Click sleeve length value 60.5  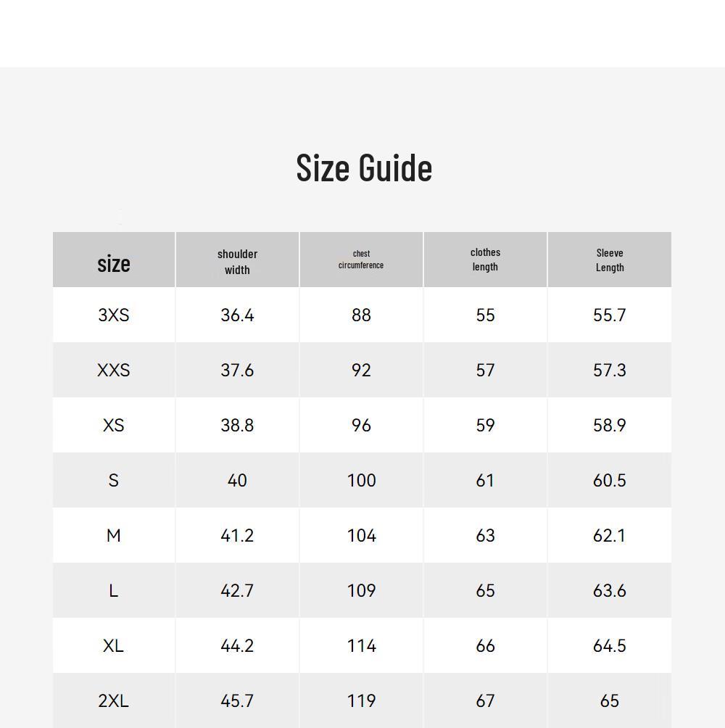tap(610, 480)
